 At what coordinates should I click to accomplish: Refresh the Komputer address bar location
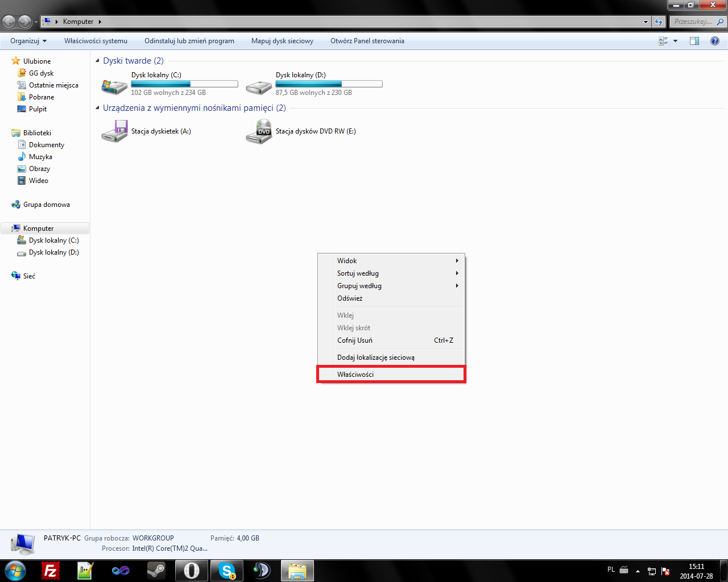(x=659, y=22)
